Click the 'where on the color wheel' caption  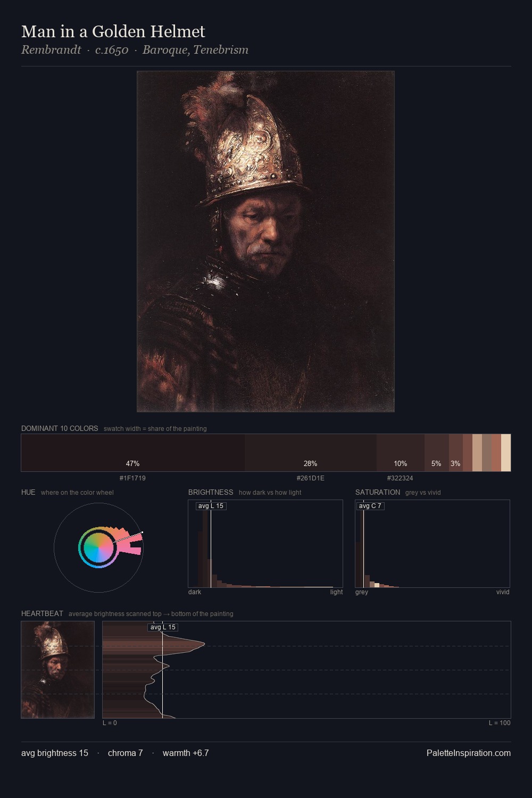(x=77, y=493)
